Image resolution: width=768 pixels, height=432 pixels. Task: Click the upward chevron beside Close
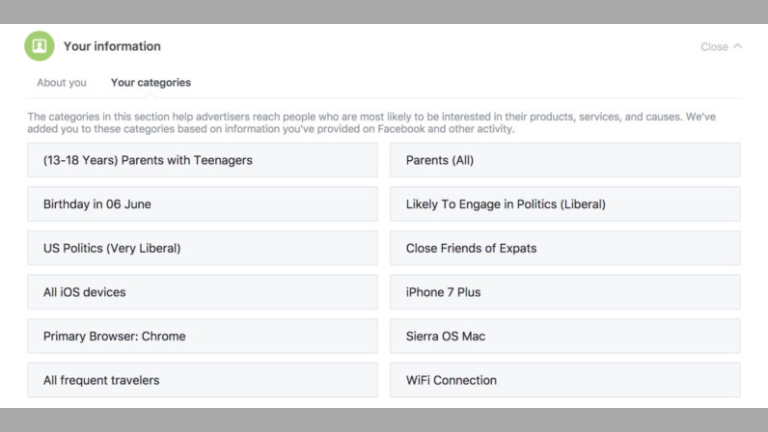[738, 46]
